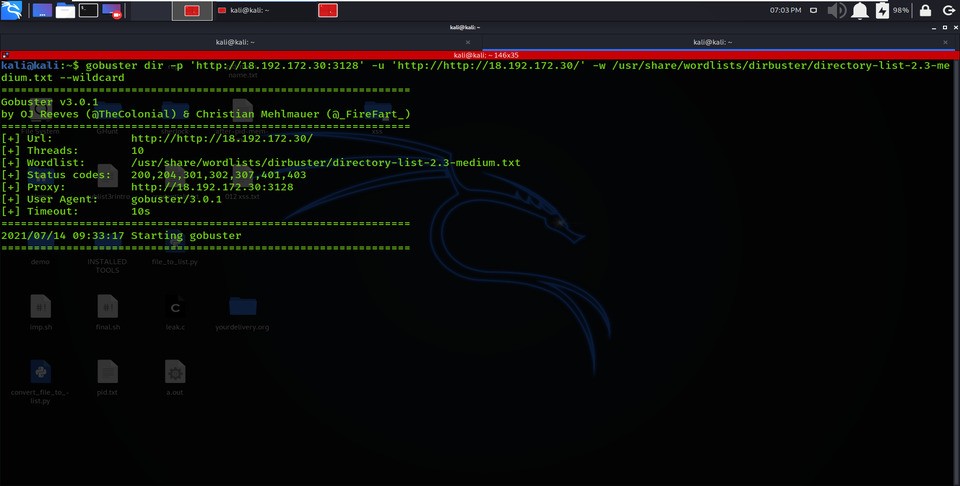Open the log out panel icon
960x486 pixels.
click(948, 10)
